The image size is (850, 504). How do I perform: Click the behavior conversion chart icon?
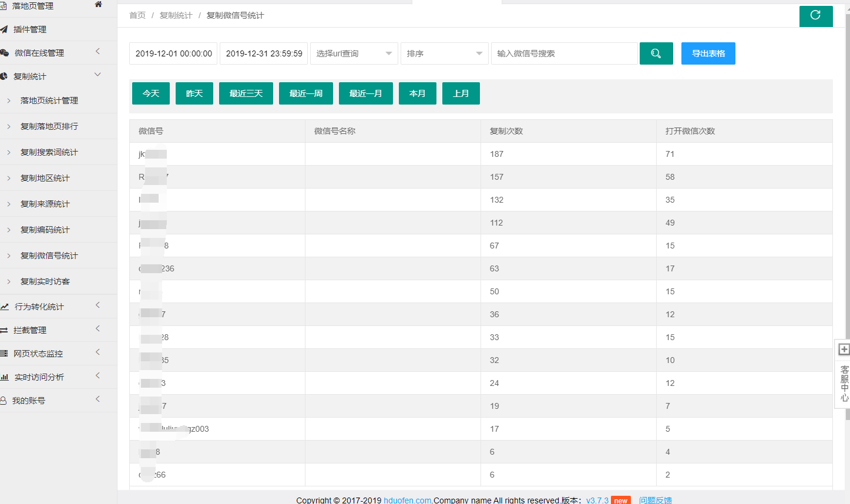point(4,307)
